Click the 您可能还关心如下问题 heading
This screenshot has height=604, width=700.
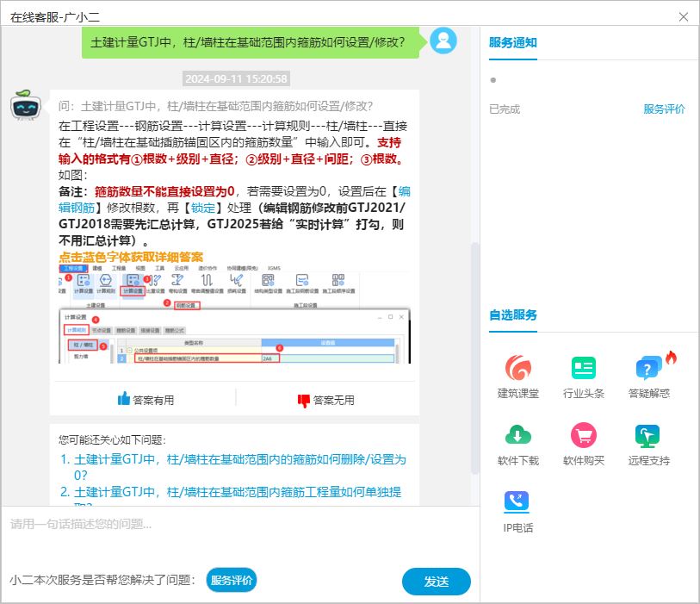(x=112, y=440)
